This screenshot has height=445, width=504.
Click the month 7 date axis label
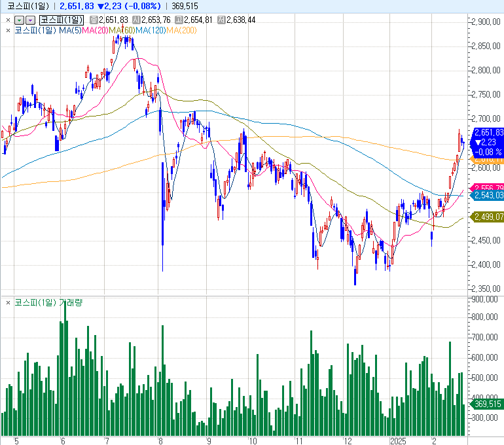107,441
